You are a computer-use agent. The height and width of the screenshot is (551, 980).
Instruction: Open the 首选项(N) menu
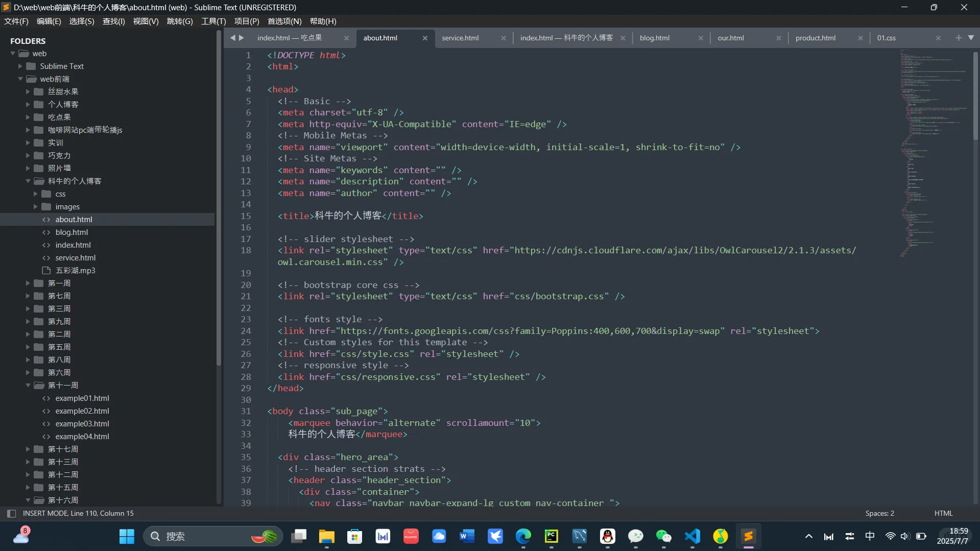click(x=284, y=21)
